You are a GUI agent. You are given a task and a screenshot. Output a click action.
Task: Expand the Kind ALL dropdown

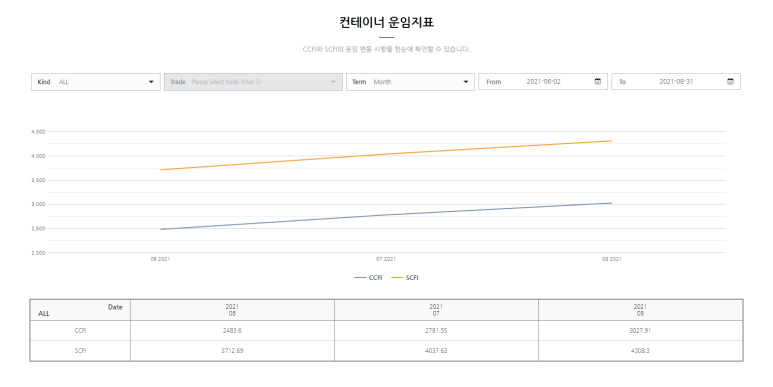pyautogui.click(x=96, y=82)
